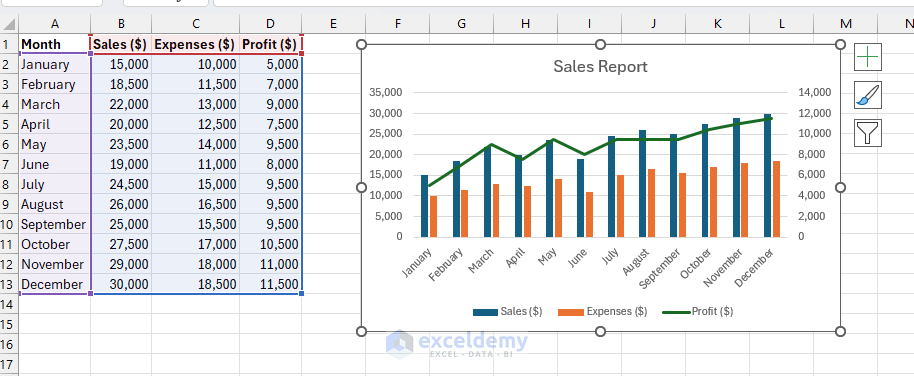Select the Sales ($) legend entry
Screen dimensions: 914x376
click(508, 311)
